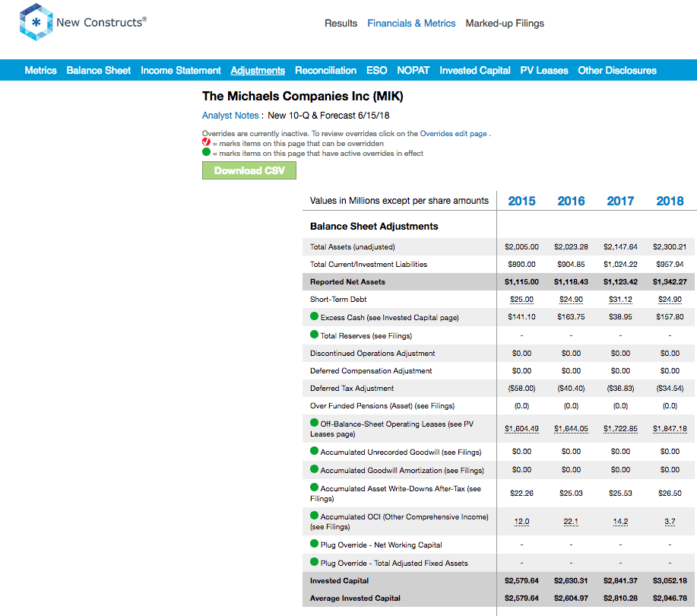This screenshot has height=616, width=697.
Task: Go to the NOPAT tab
Action: 413,70
